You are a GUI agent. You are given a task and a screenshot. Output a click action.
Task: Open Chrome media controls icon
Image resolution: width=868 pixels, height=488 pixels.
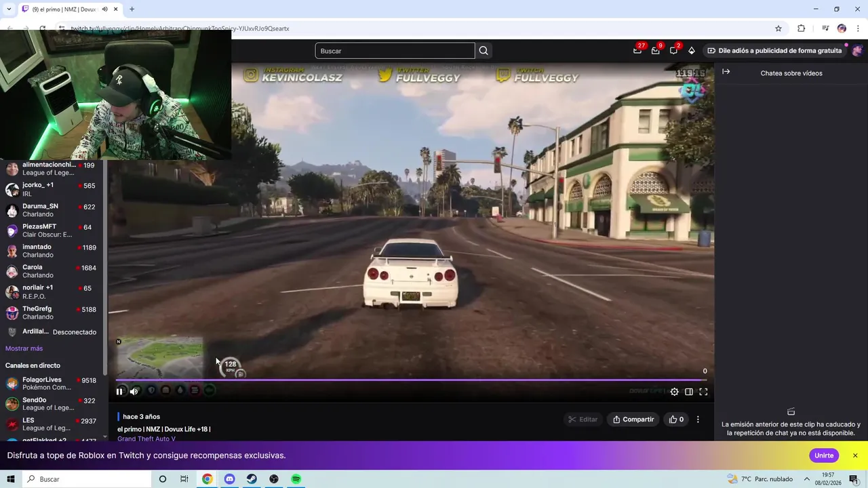click(x=825, y=28)
